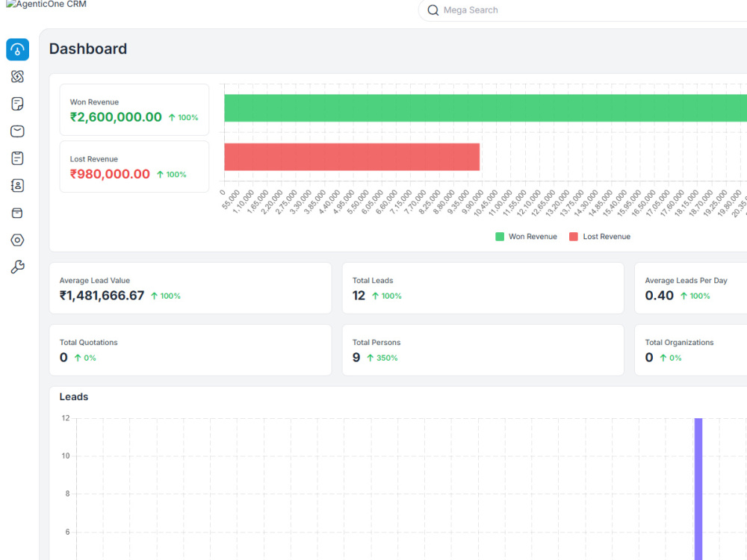
Task: Click the Won Revenue legend label
Action: click(x=533, y=237)
